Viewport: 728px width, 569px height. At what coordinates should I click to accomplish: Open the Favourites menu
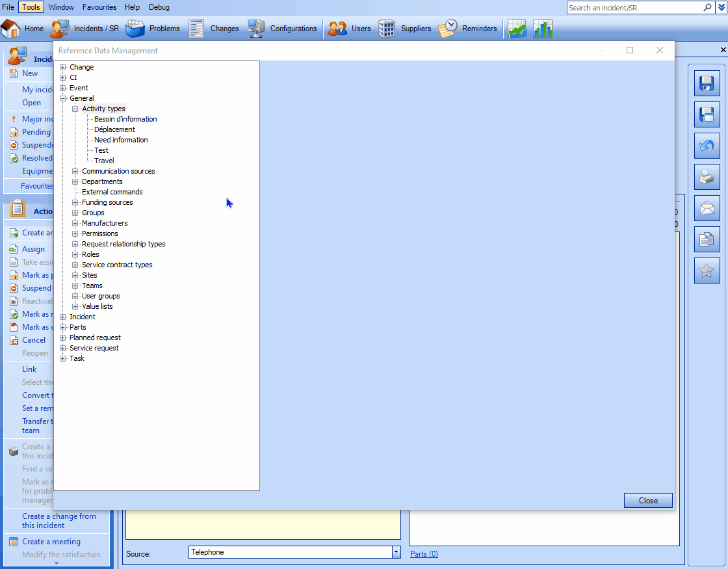[99, 7]
